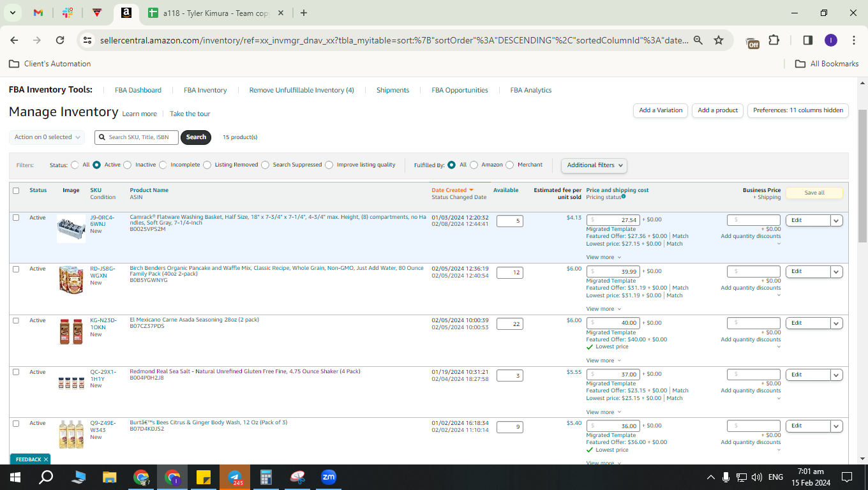This screenshot has height=490, width=868.
Task: Choose the All status filter radio
Action: (75, 165)
